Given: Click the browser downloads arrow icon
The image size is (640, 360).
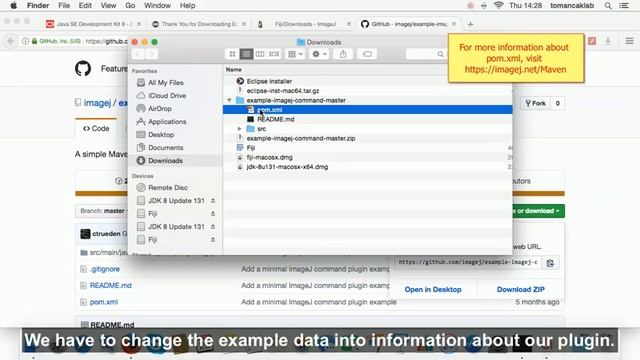Looking at the screenshot, I should coord(608,41).
